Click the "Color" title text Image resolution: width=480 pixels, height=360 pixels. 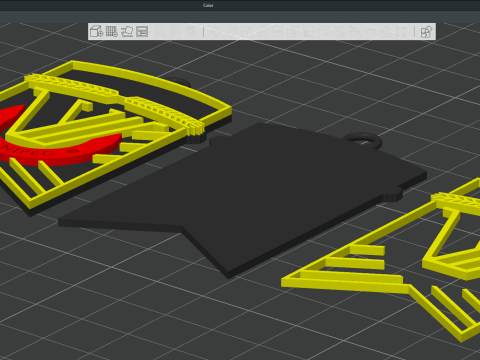(x=208, y=5)
